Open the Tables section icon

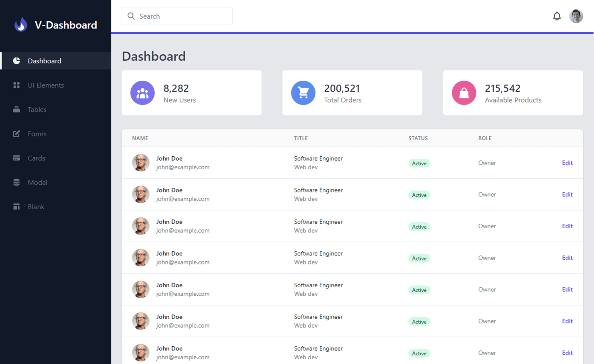pos(16,109)
